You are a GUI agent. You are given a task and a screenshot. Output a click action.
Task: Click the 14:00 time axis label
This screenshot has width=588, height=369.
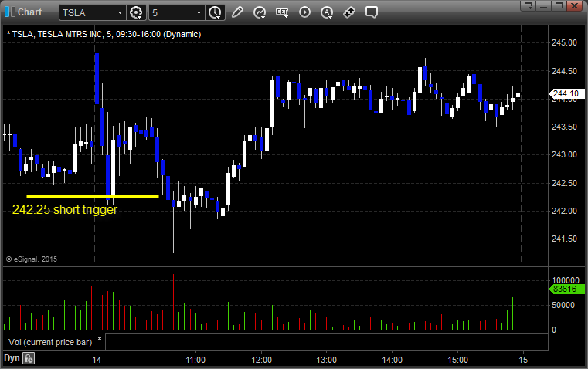pos(392,360)
